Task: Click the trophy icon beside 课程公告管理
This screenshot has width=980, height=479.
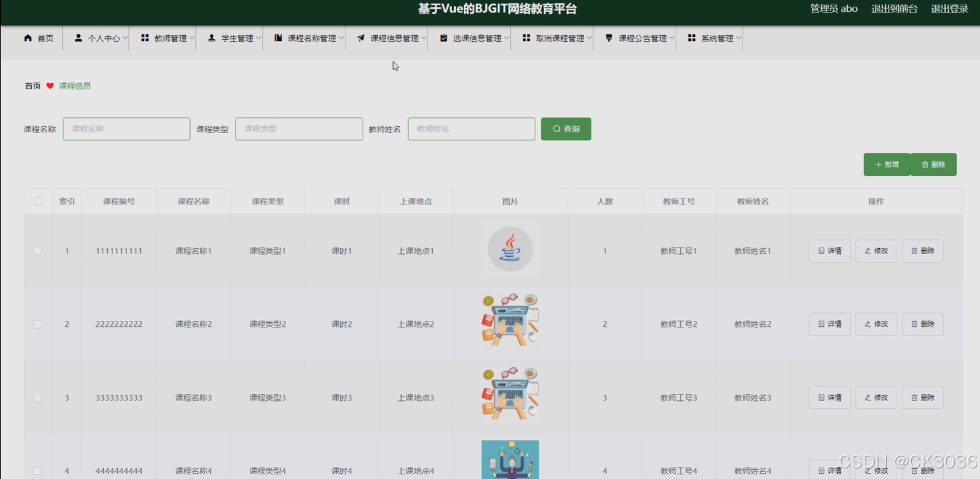Action: click(x=609, y=38)
